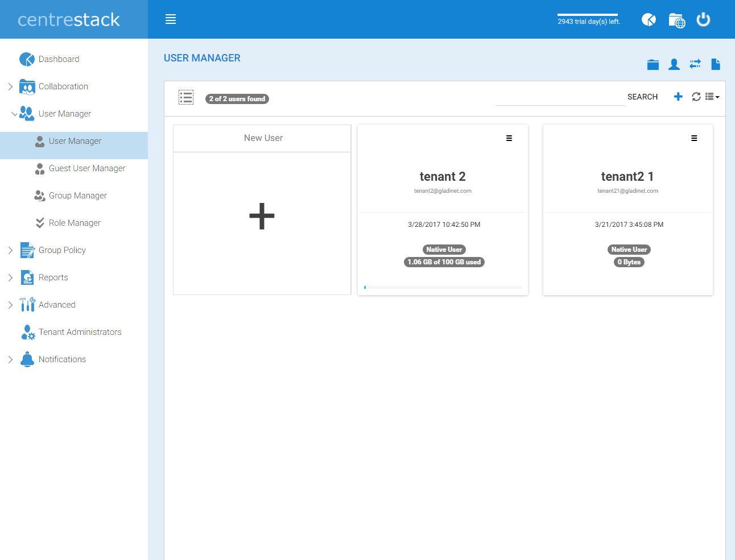Viewport: 735px width, 560px height.
Task: Click the Group Policy document icon
Action: 27,250
